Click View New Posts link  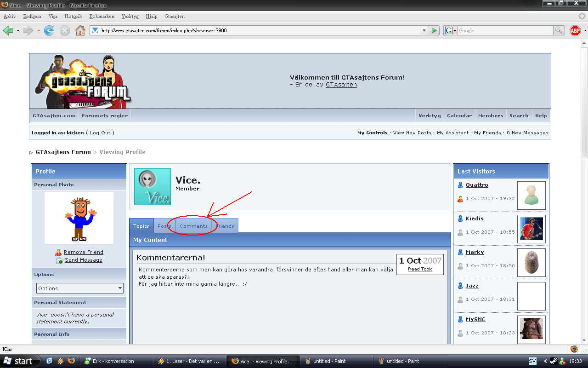click(x=412, y=133)
